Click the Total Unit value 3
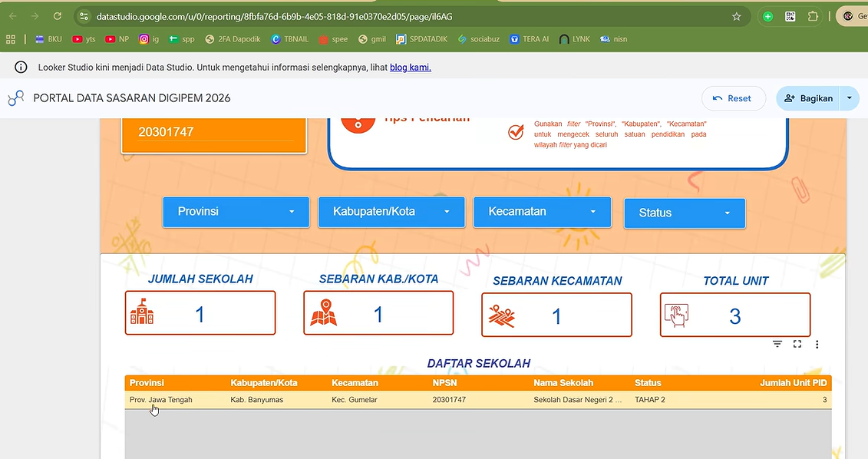The width and height of the screenshot is (868, 459). click(x=734, y=317)
